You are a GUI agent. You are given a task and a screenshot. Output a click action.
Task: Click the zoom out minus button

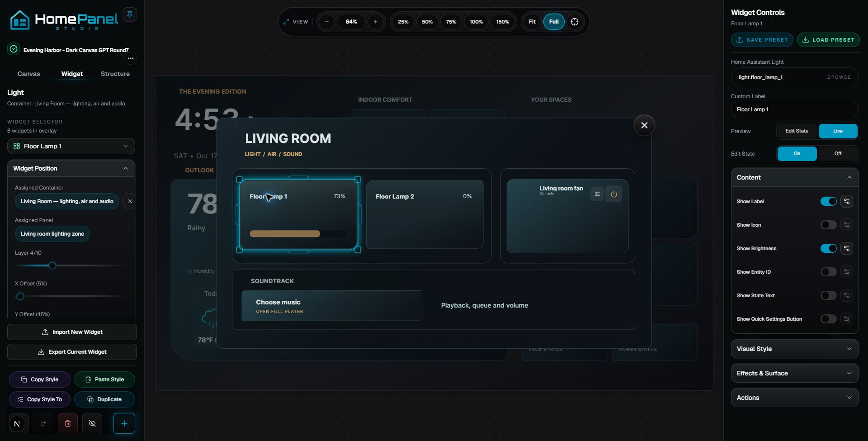326,22
